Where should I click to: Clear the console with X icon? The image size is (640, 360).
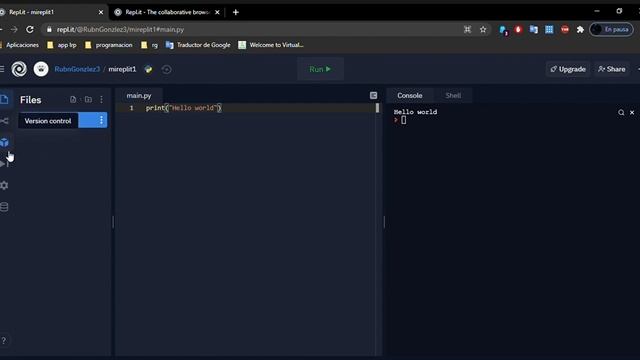[632, 112]
